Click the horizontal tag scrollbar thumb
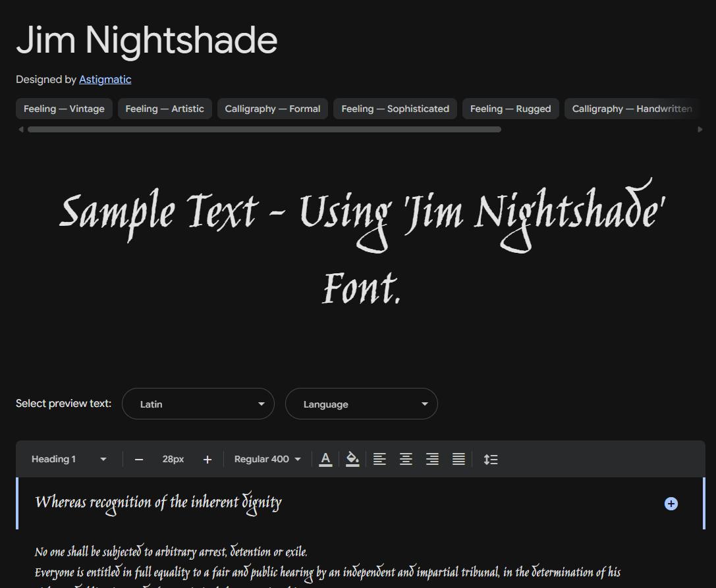The height and width of the screenshot is (588, 716). click(264, 130)
